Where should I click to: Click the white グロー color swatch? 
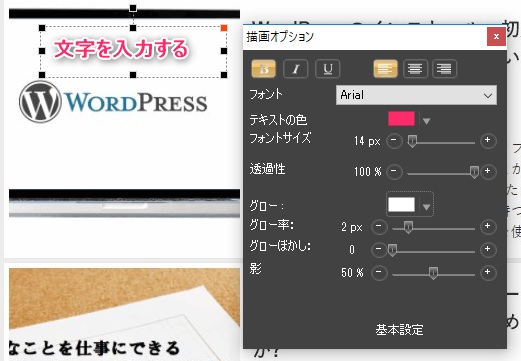click(401, 204)
